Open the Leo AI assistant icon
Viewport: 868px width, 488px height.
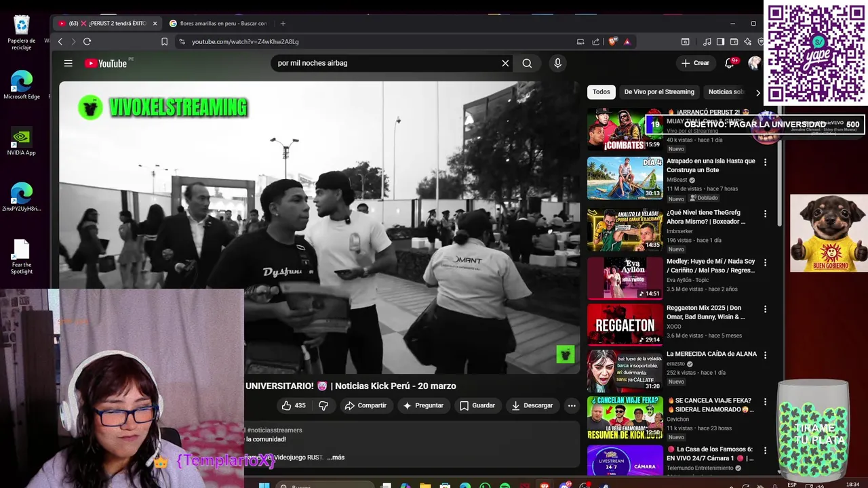[747, 41]
